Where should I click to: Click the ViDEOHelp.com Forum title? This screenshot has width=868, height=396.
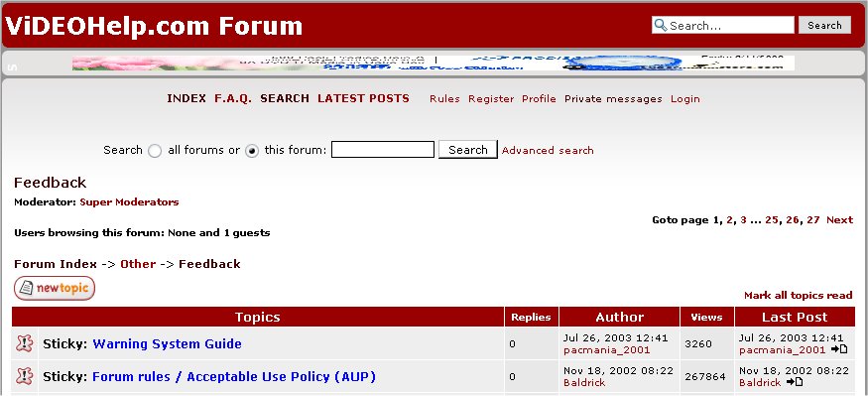155,26
